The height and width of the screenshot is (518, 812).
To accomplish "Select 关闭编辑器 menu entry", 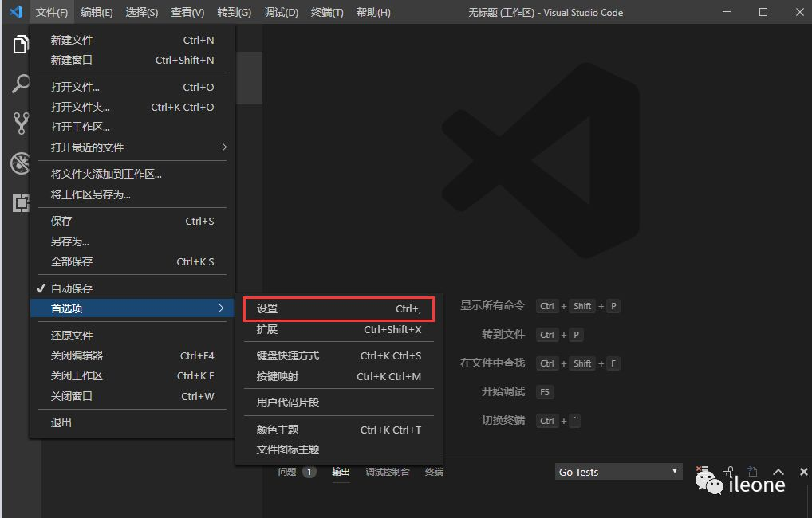I will [x=132, y=355].
